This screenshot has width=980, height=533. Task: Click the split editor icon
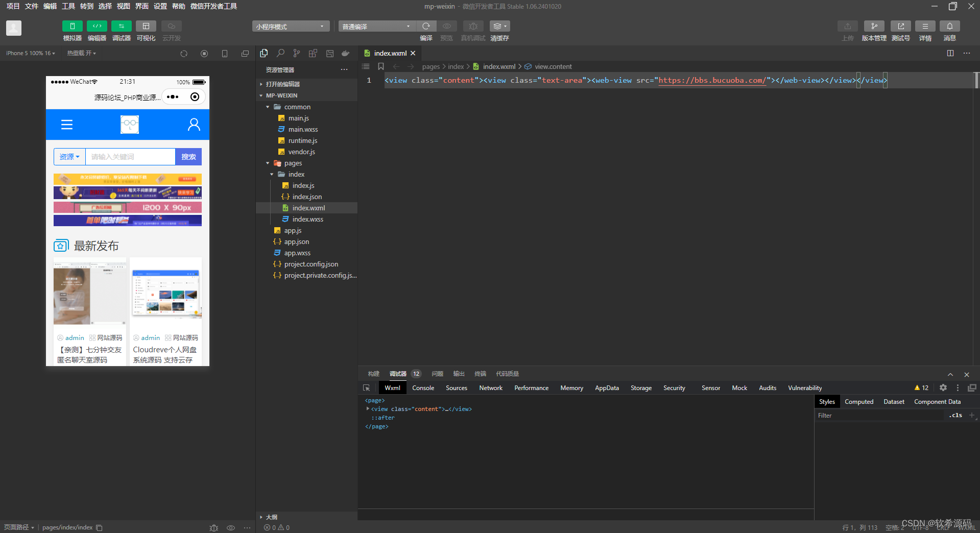[950, 53]
